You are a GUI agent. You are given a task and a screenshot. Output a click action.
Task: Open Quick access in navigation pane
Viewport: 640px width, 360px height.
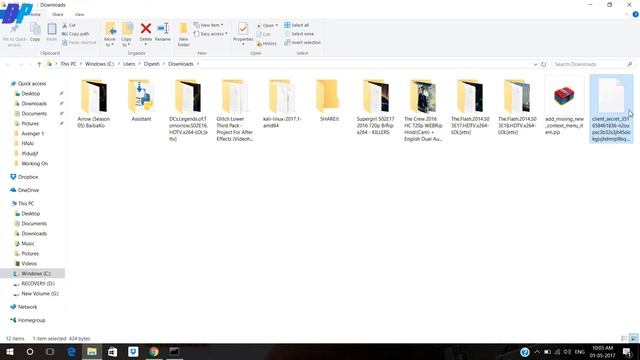click(32, 83)
